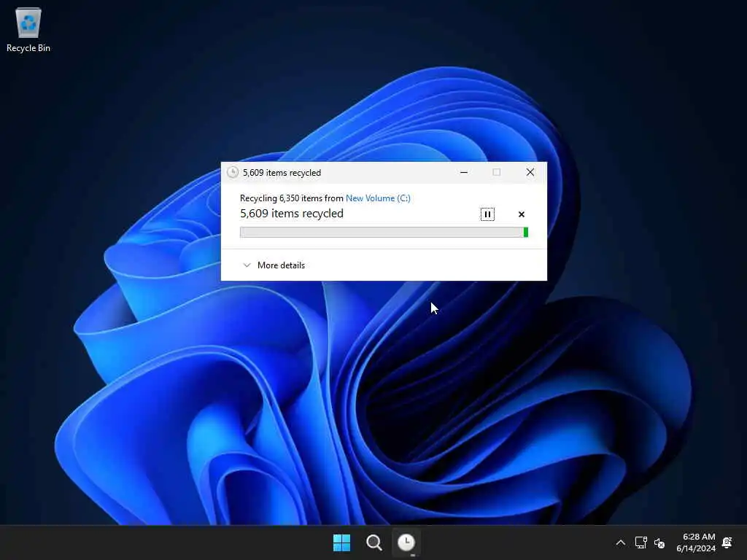Open notifications bell icon
This screenshot has width=747, height=560.
click(727, 542)
